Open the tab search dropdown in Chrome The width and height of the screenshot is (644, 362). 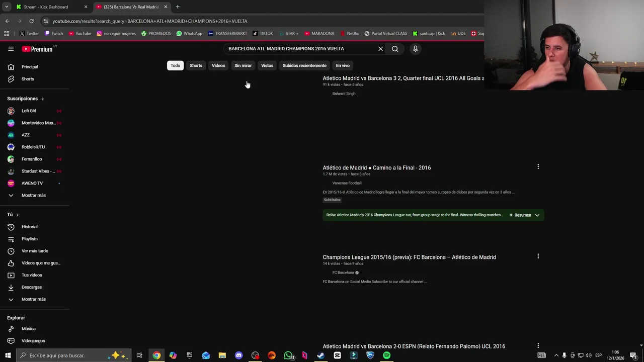[x=7, y=7]
